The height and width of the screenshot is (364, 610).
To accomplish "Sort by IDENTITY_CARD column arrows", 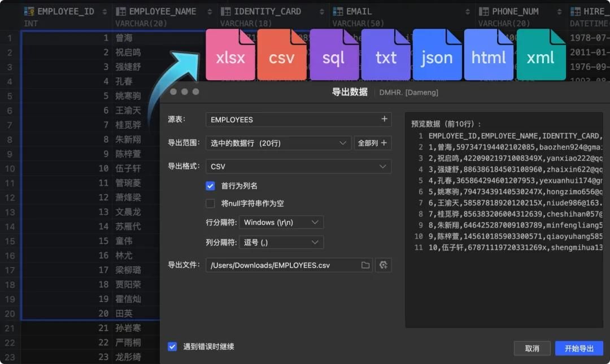I will coord(322,12).
